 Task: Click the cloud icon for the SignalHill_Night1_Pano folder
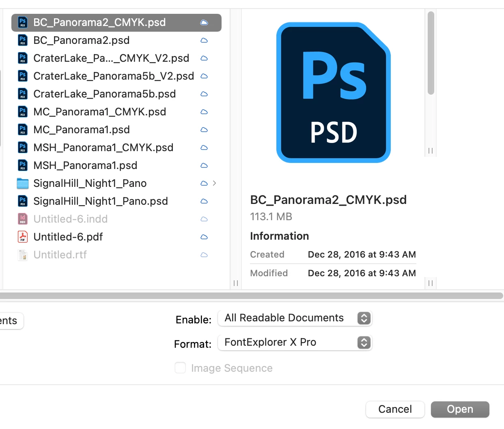(204, 183)
